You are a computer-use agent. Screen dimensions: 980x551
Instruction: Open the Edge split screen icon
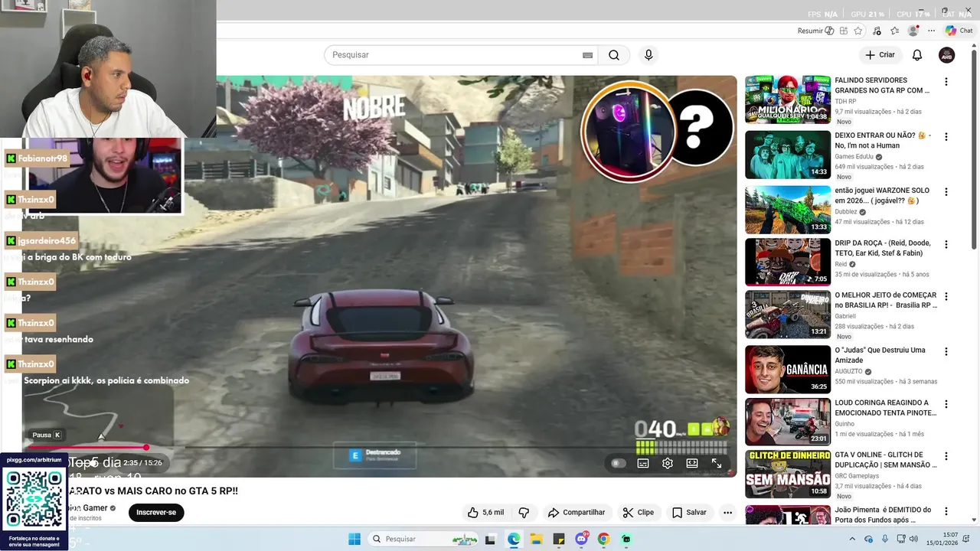point(844,31)
